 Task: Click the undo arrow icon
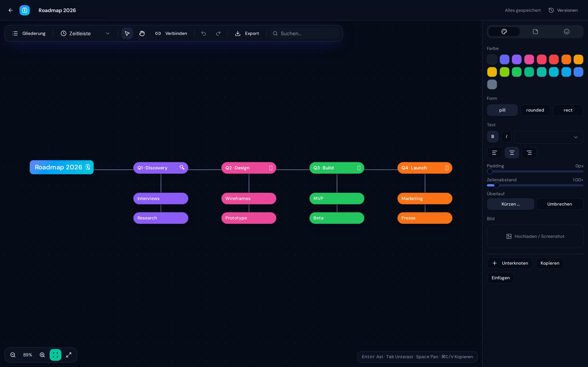tap(204, 34)
